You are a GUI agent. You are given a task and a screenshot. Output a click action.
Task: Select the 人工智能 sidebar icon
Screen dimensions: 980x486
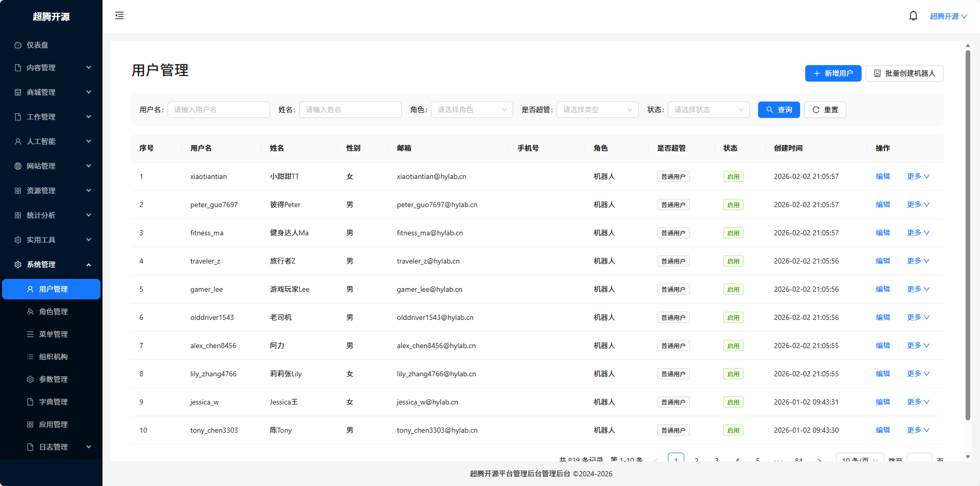coord(17,141)
